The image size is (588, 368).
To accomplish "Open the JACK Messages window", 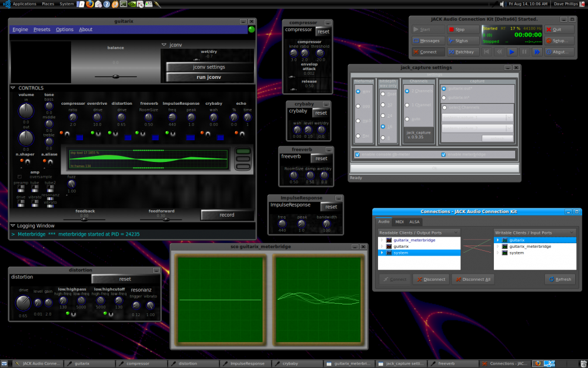I will coord(428,41).
